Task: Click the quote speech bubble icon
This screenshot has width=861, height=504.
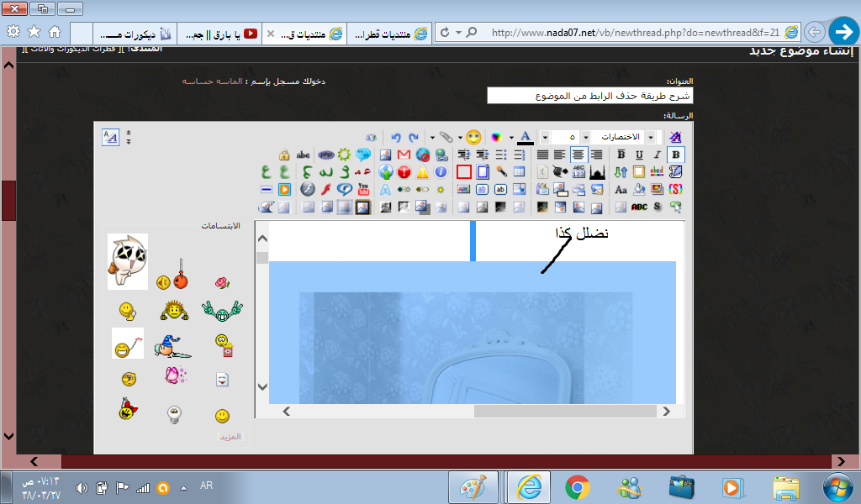Action: point(363,155)
